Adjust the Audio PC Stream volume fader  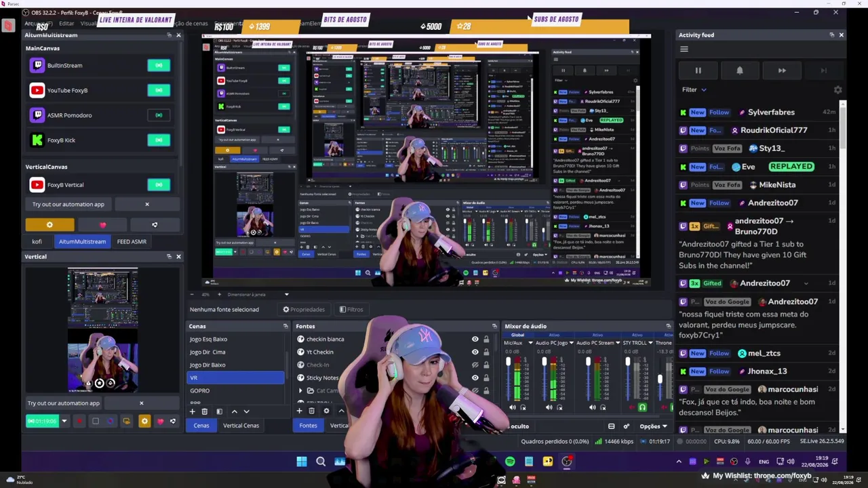(x=588, y=363)
